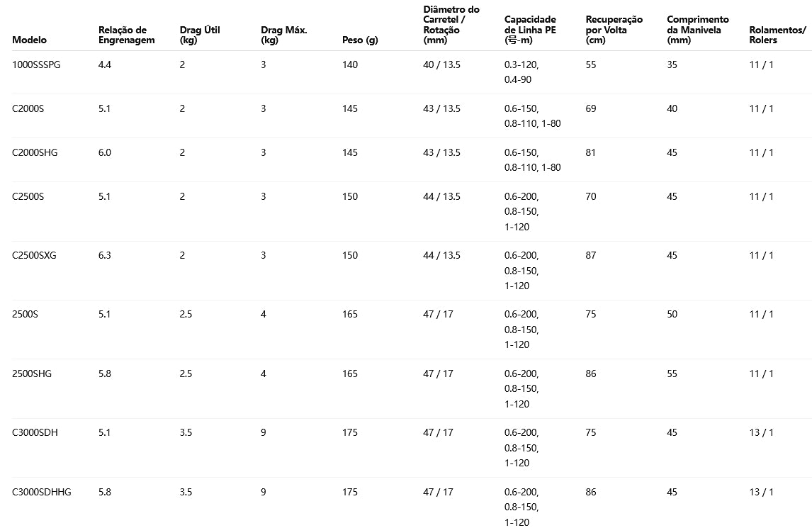Click the 6.3 gear ratio cell

point(105,256)
